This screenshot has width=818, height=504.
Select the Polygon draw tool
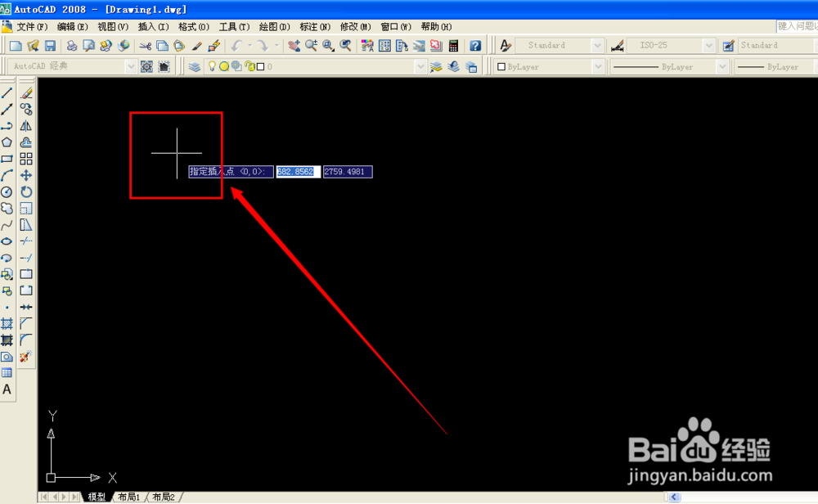pos(7,142)
